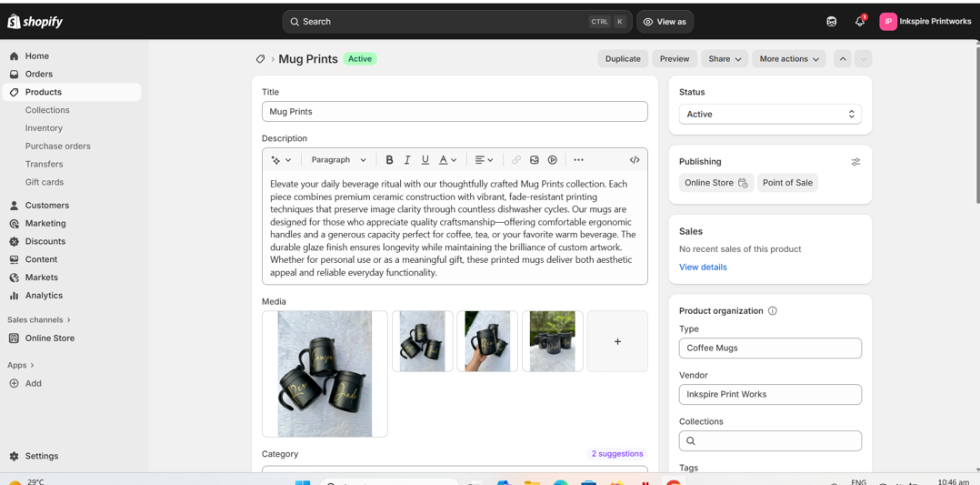Open the Sidekick assistant icon in top bar
This screenshot has width=980, height=485.
831,22
